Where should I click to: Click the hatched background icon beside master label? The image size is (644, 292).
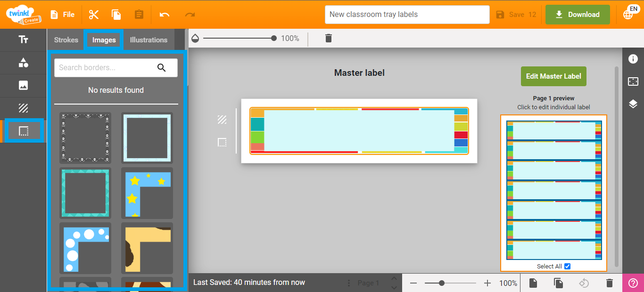tap(222, 120)
